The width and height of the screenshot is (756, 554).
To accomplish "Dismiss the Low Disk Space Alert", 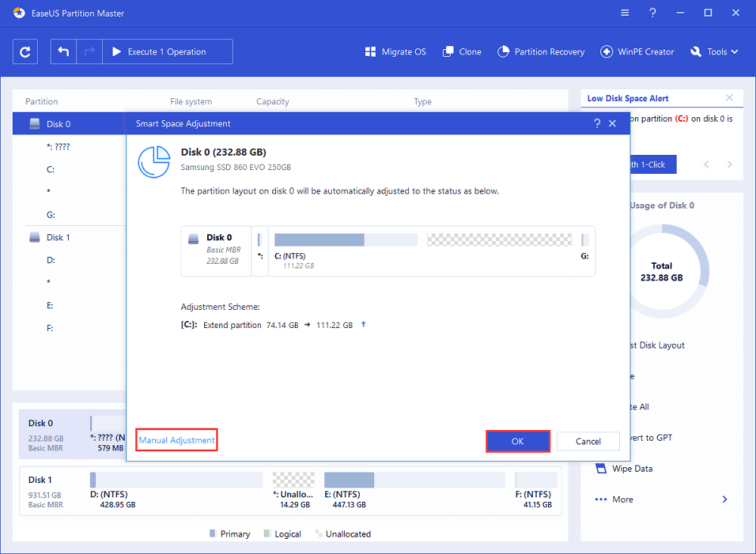I will [730, 97].
